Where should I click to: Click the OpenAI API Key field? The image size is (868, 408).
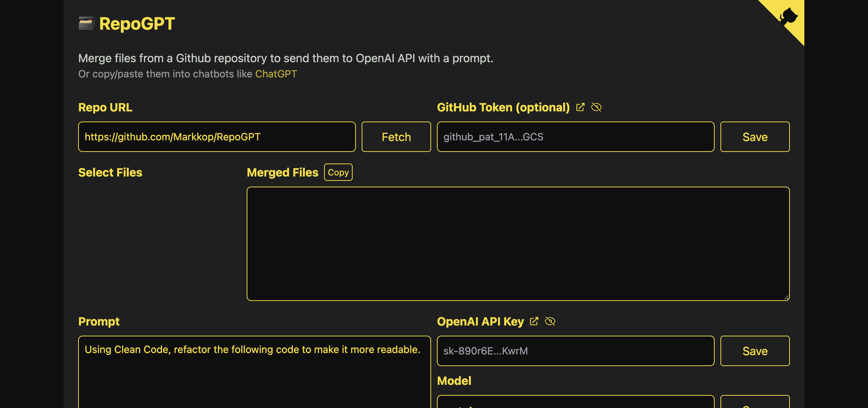[575, 351]
